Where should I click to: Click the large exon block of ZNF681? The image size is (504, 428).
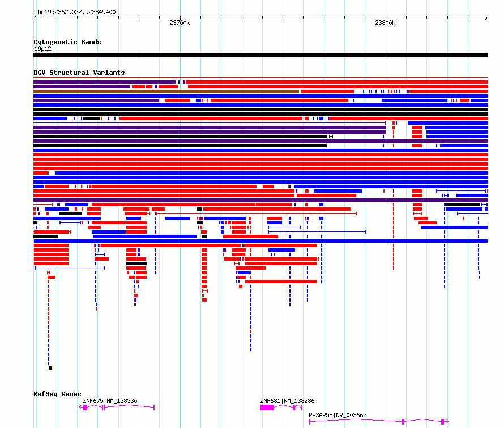(267, 408)
